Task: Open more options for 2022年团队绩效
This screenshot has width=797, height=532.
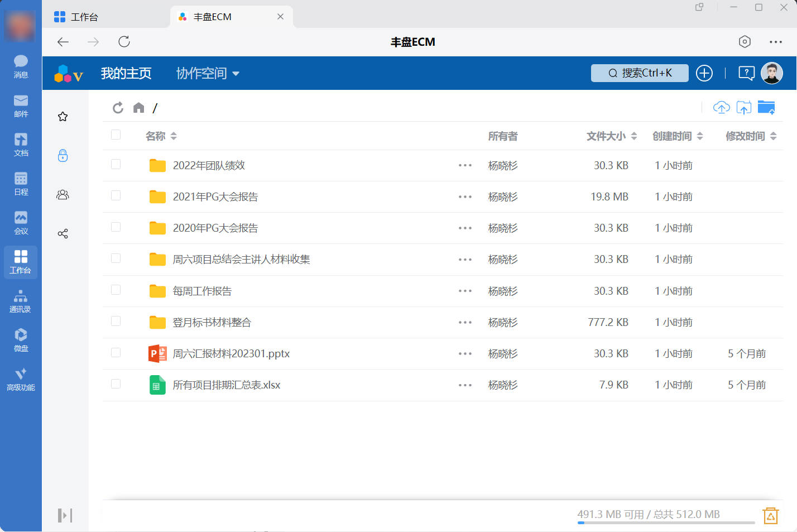Action: click(465, 166)
